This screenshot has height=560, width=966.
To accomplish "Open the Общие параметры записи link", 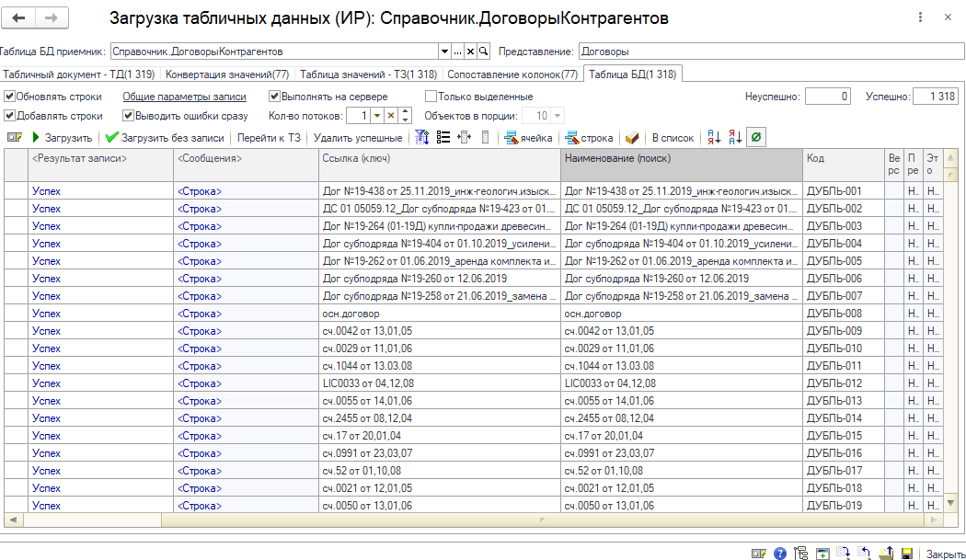I will click(184, 97).
